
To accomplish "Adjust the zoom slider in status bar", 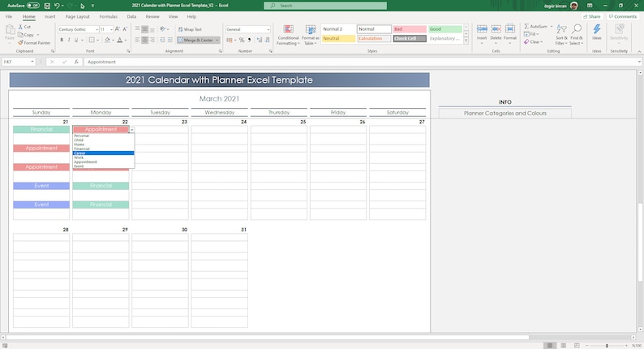I will click(x=607, y=346).
